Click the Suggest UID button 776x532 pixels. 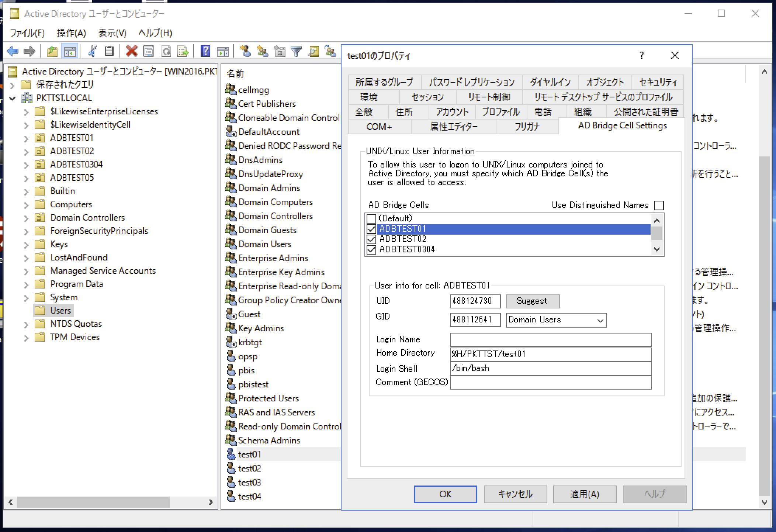533,301
